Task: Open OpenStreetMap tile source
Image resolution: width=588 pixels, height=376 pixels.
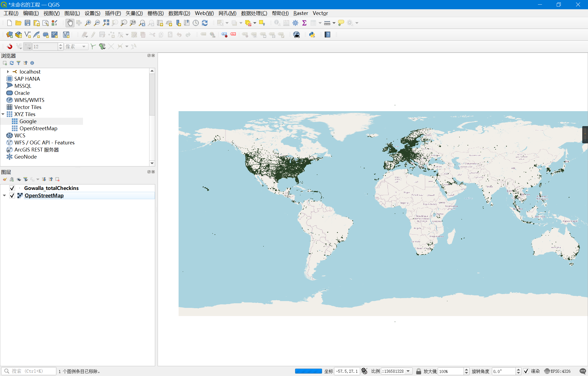Action: 38,128
